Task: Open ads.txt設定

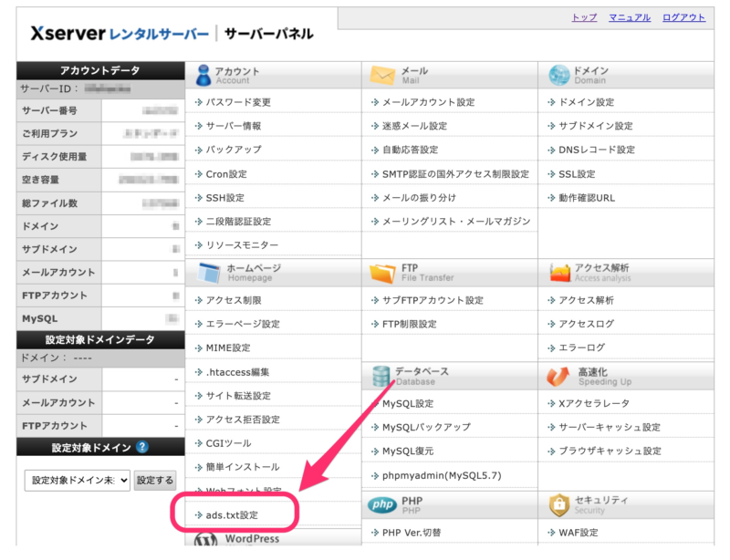Action: point(232,514)
